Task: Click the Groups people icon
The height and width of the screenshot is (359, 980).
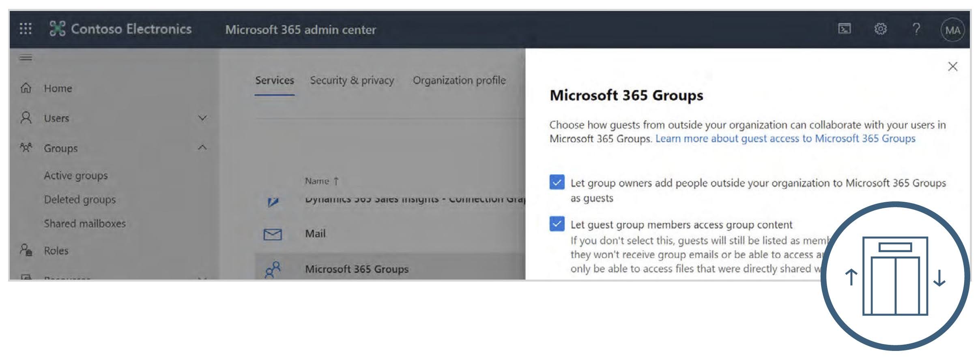Action: point(26,147)
